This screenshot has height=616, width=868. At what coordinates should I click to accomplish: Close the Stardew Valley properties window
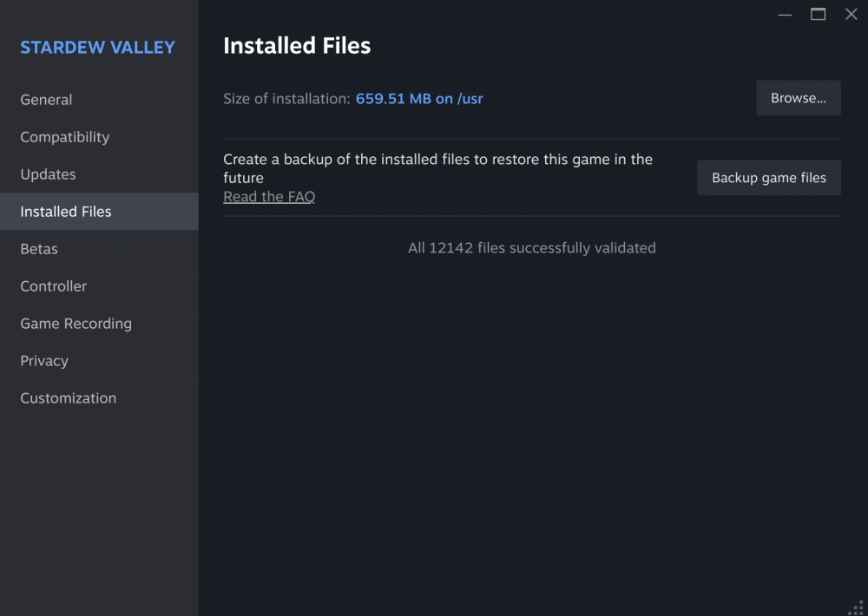851,15
